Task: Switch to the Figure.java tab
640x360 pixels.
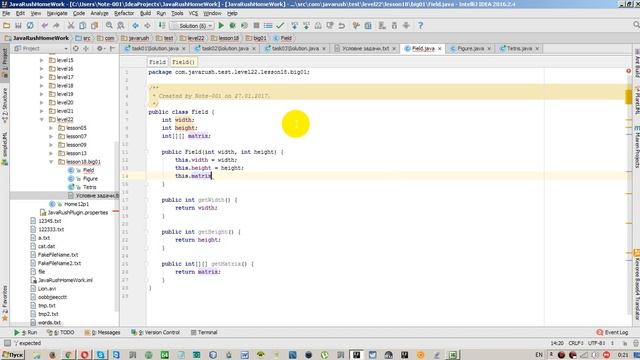Action: tap(470, 48)
